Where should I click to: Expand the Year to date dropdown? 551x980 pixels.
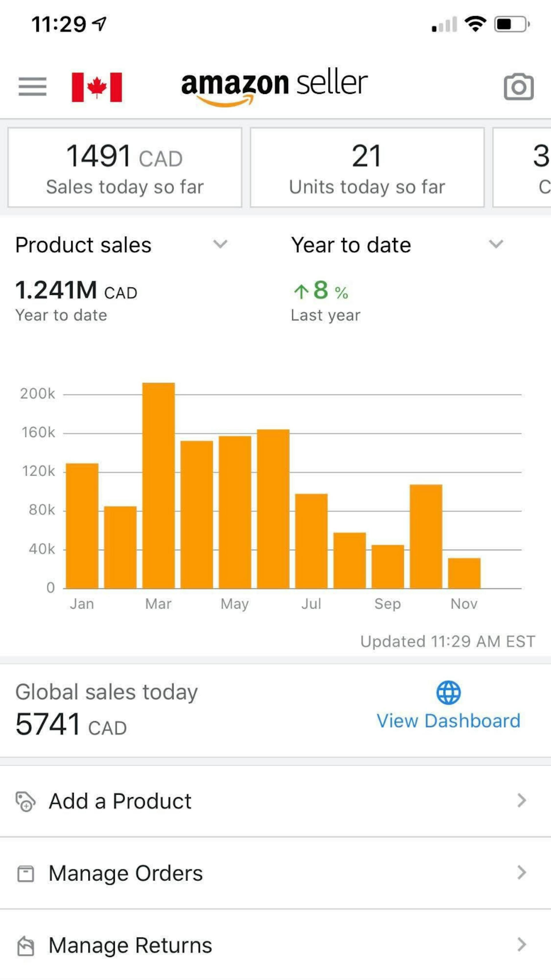[496, 244]
